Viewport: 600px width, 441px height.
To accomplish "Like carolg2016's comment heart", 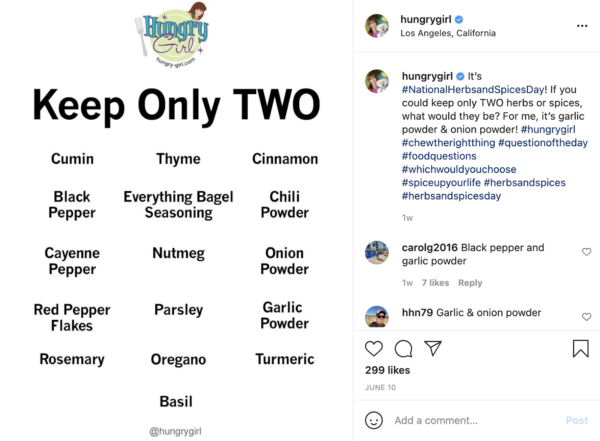I will click(586, 252).
